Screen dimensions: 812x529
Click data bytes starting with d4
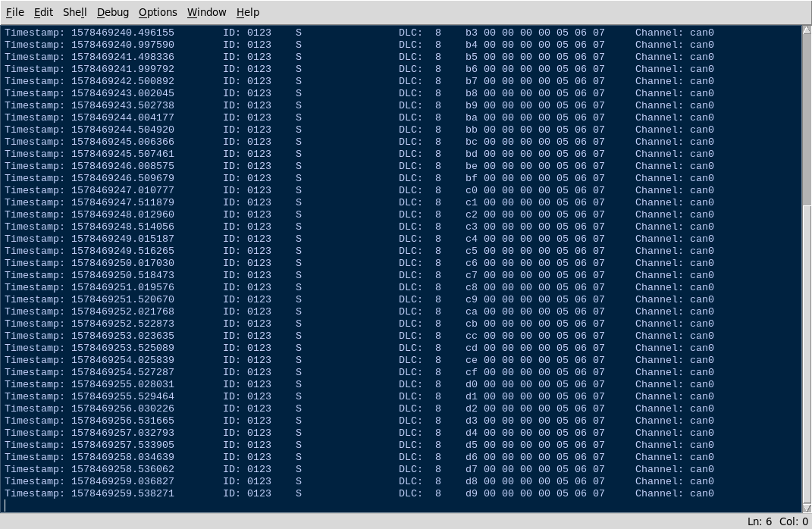pos(535,433)
